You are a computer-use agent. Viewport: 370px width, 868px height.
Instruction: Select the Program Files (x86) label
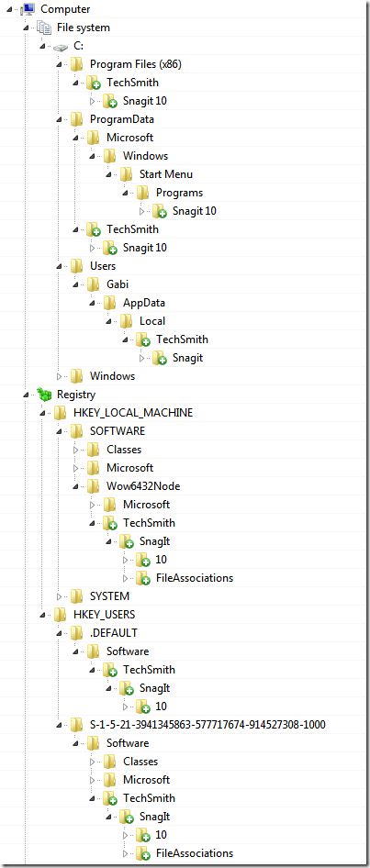[136, 64]
